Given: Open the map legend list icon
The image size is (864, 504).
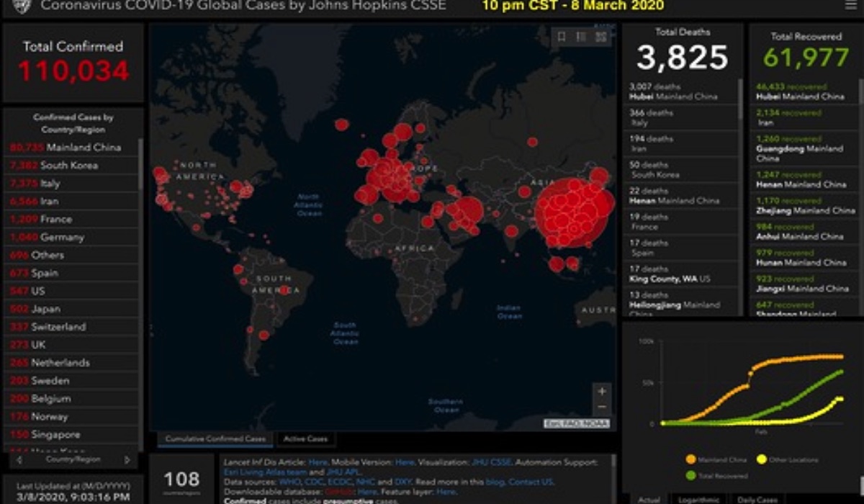Looking at the screenshot, I should point(581,37).
